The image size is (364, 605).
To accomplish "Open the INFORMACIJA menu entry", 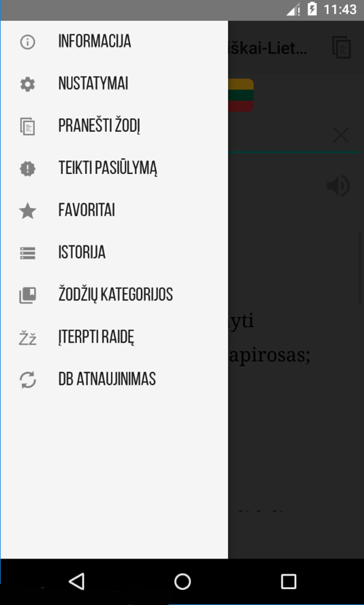I will click(x=114, y=42).
